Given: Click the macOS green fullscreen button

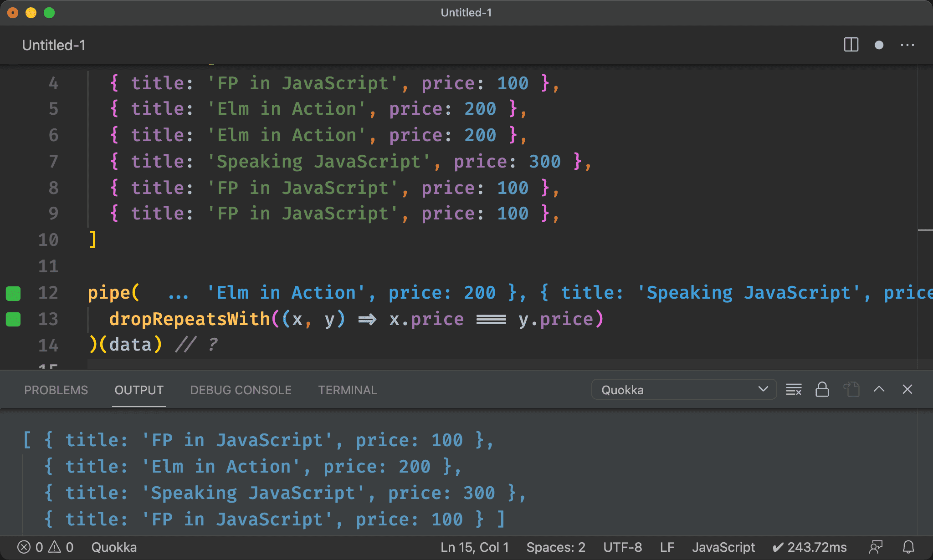Looking at the screenshot, I should [x=49, y=13].
